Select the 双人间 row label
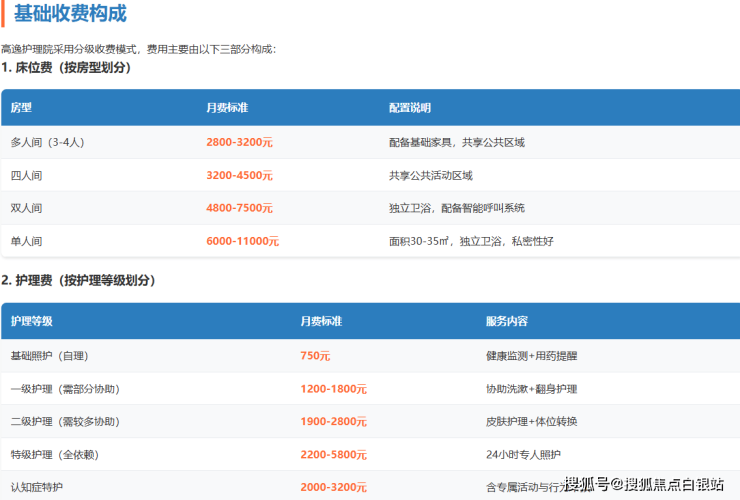The image size is (740, 500). click(26, 208)
